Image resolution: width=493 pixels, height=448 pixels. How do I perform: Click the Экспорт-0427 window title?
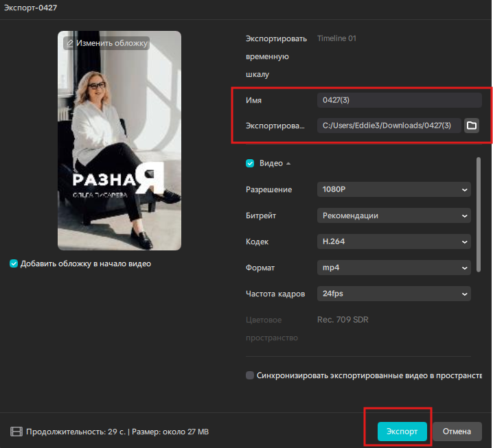coord(30,8)
